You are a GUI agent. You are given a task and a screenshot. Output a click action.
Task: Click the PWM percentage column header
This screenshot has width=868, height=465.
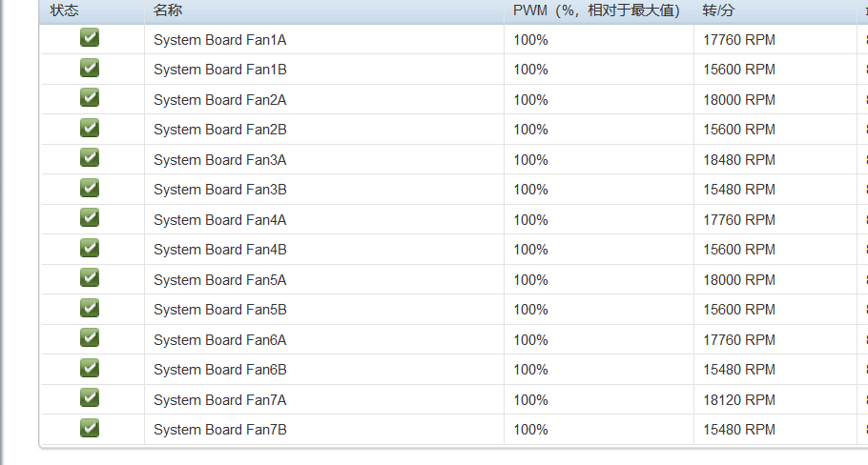[597, 10]
